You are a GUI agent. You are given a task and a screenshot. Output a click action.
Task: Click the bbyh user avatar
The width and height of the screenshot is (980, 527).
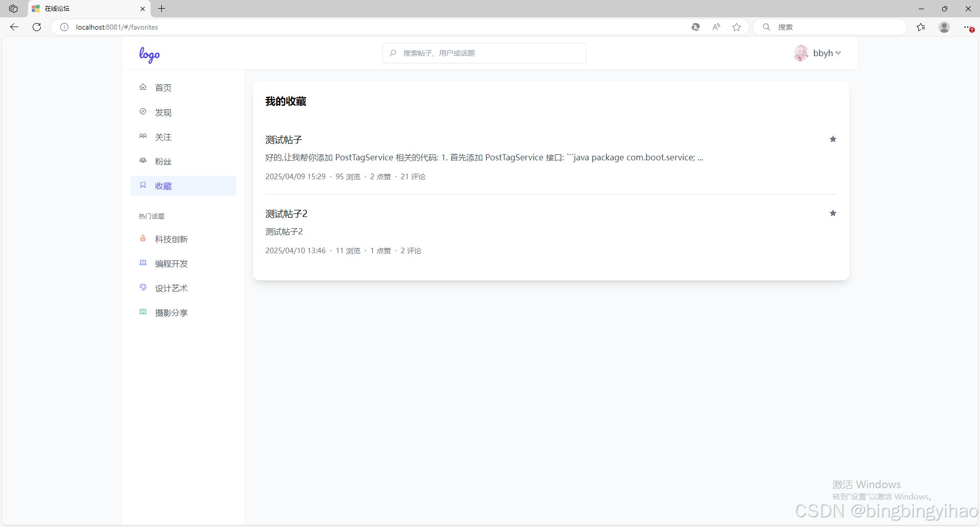tap(801, 53)
